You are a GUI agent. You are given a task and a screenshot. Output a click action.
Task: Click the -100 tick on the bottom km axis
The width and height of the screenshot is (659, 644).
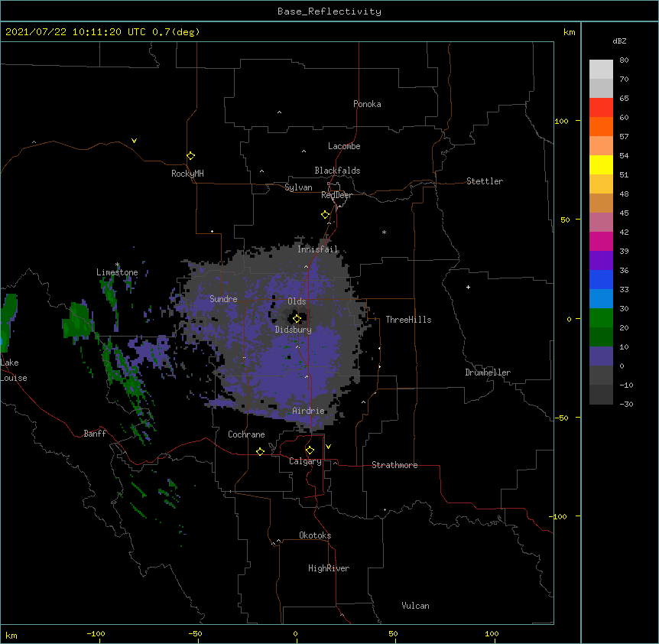(96, 633)
